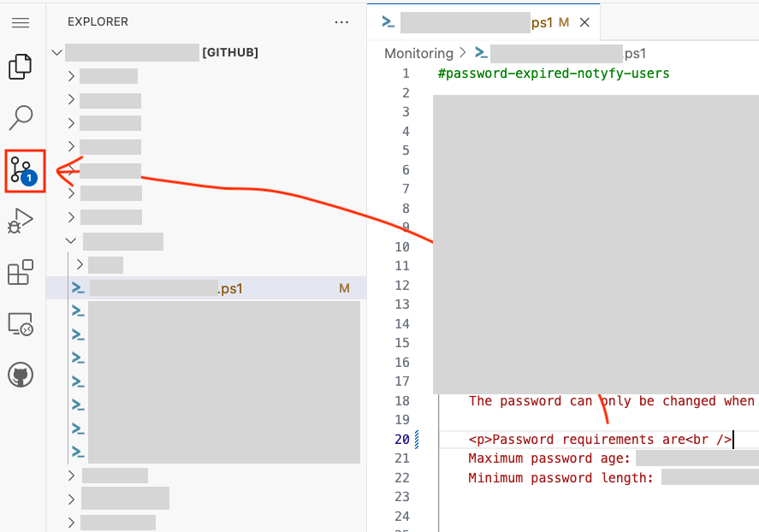Open Source Control with one pending change

tap(21, 170)
